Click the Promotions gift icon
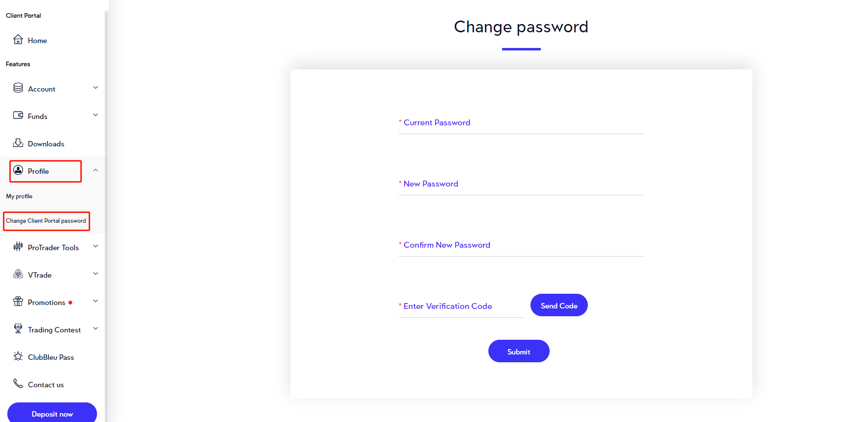 tap(18, 302)
